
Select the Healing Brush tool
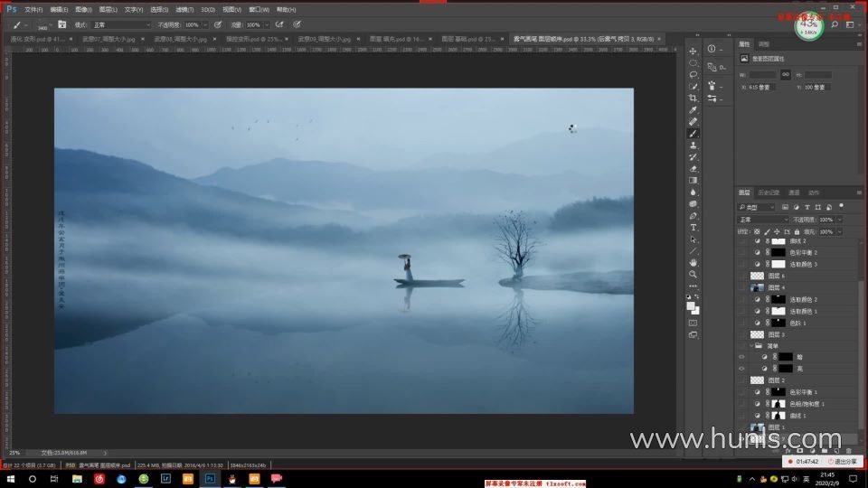693,121
